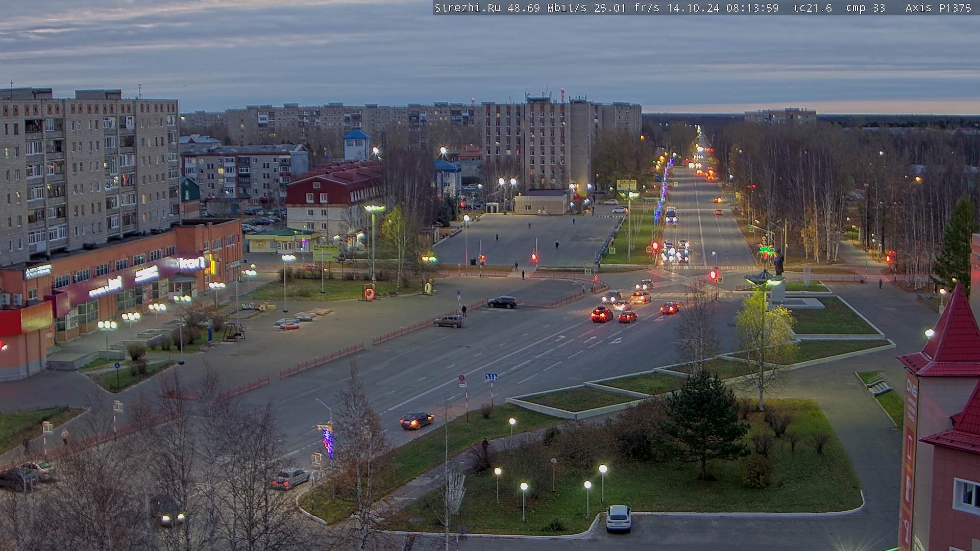Click the "Strezhi.Ru" overlay text

pos(467,8)
